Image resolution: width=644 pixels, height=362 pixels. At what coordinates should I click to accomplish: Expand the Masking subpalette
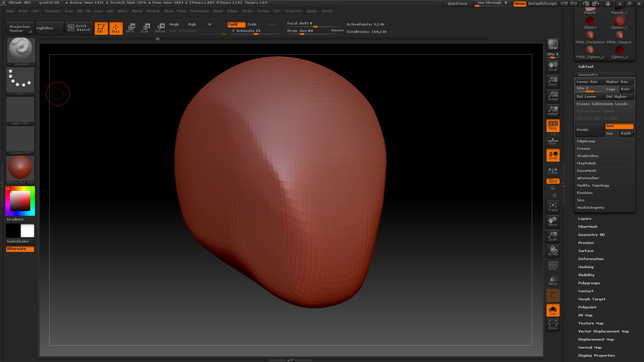click(x=586, y=267)
